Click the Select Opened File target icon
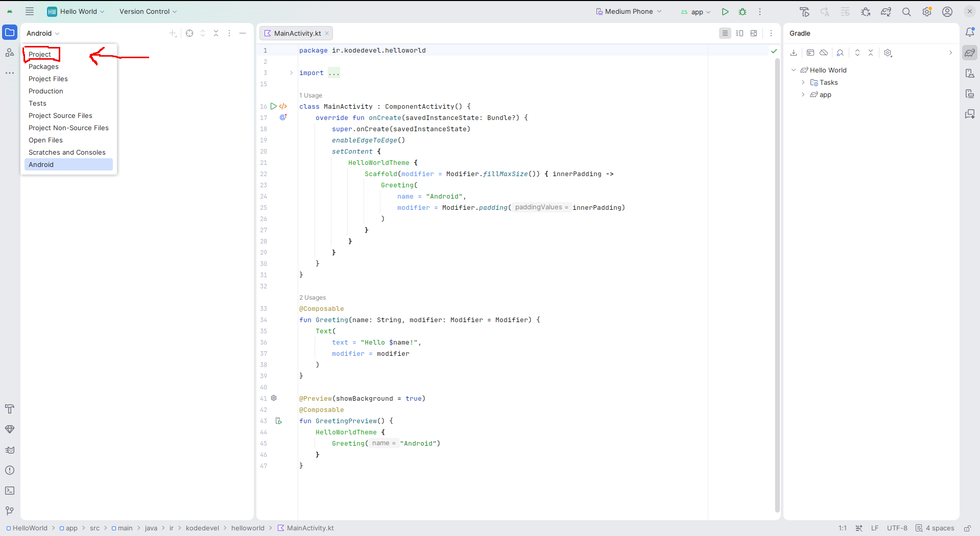This screenshot has width=980, height=536. [x=189, y=33]
